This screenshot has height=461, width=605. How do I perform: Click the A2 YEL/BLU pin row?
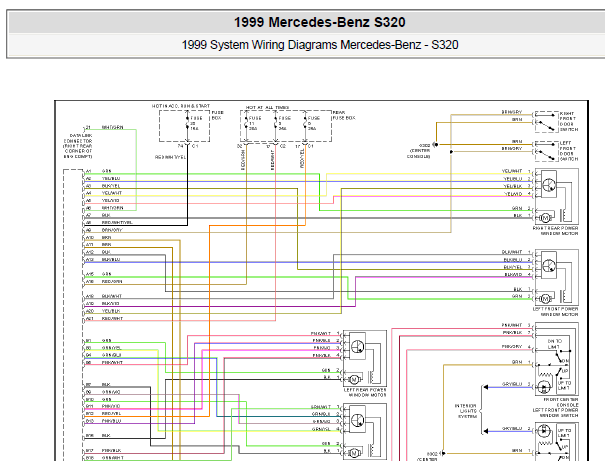(103, 179)
